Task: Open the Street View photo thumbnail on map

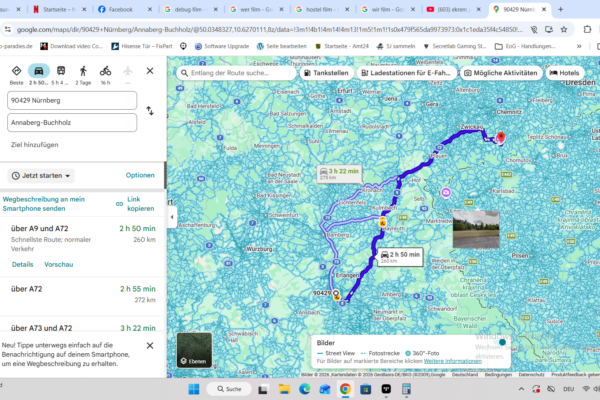Action: (476, 229)
